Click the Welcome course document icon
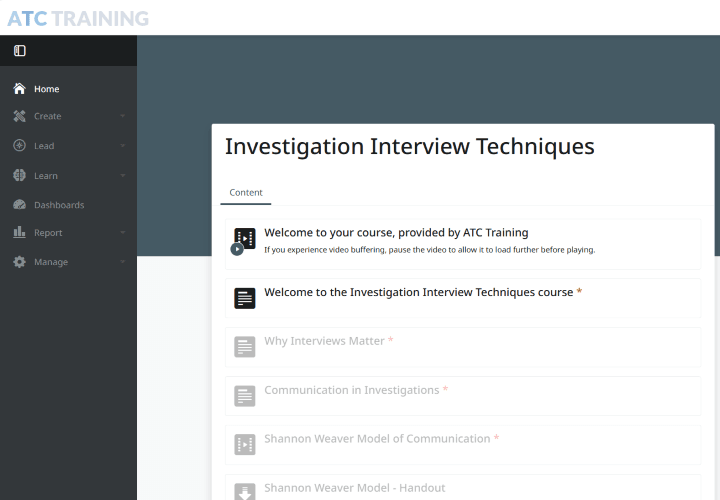The image size is (720, 500). [x=244, y=298]
